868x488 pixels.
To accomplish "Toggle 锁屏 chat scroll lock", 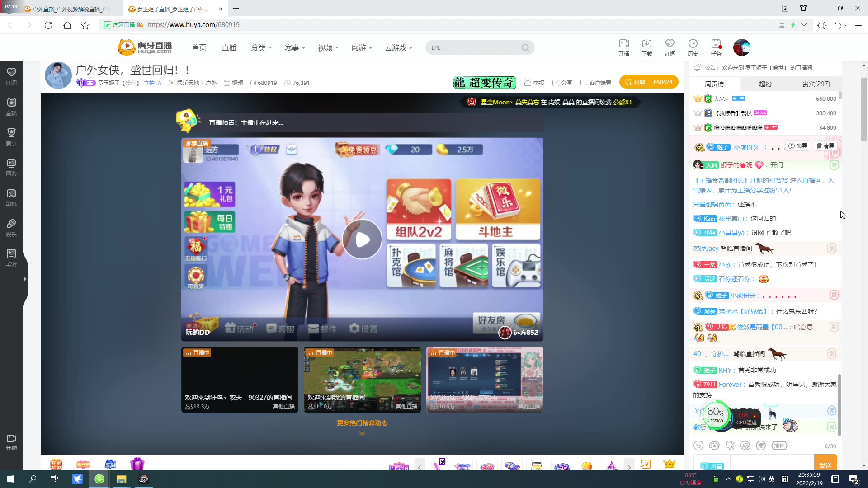I will (x=798, y=146).
